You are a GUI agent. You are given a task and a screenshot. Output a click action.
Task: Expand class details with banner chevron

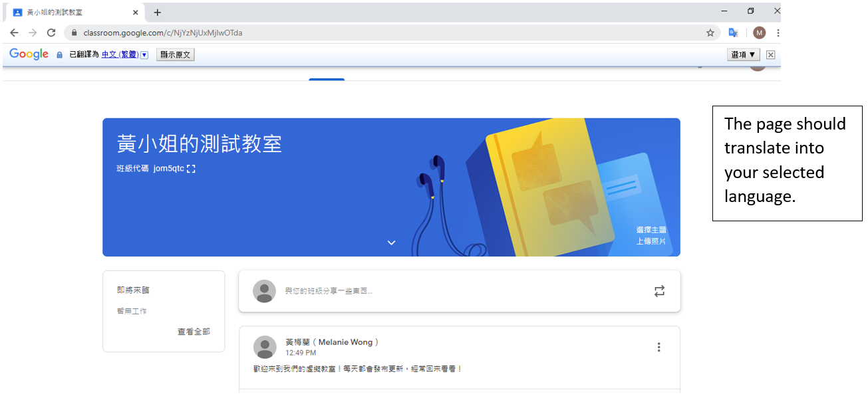click(391, 243)
